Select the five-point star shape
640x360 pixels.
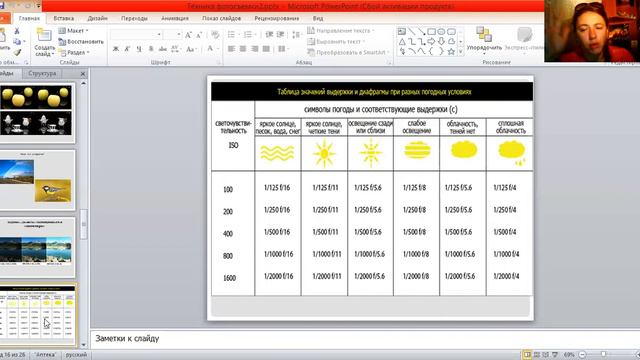coord(451,51)
